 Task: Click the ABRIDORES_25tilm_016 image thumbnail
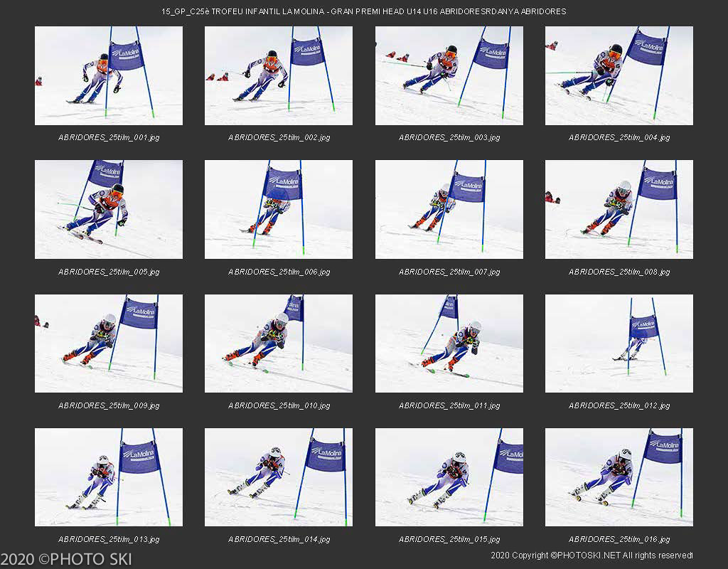coord(619,477)
